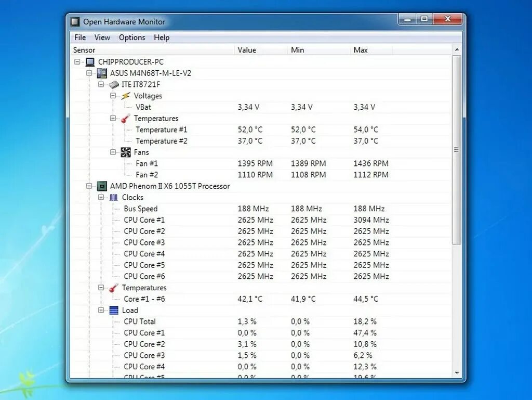Click the Min column header
This screenshot has height=400, width=532.
(318, 50)
